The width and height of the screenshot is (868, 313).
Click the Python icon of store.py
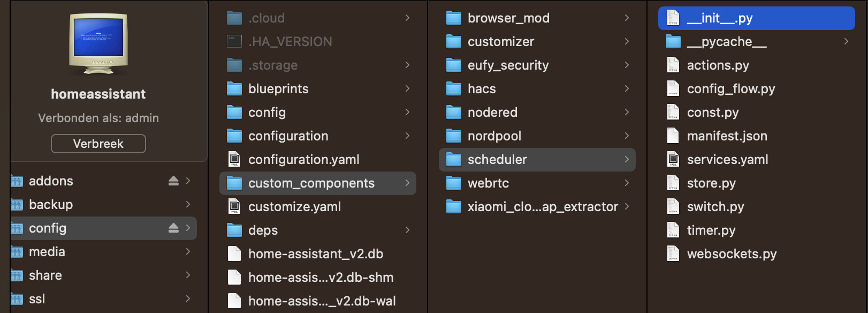click(x=673, y=183)
